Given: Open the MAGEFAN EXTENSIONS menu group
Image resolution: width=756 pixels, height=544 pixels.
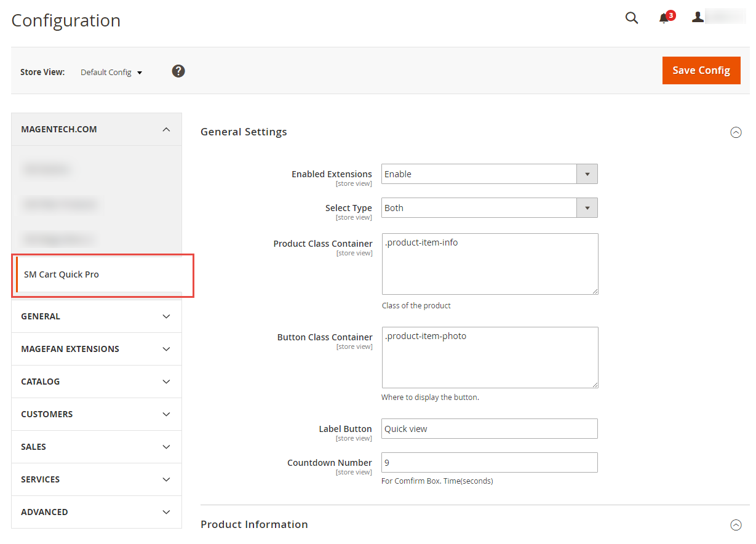Looking at the screenshot, I should tap(97, 349).
